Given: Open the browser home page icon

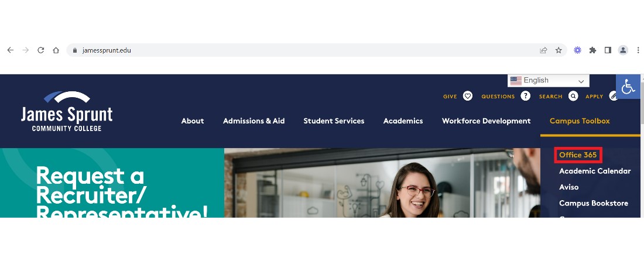Looking at the screenshot, I should coord(56,50).
